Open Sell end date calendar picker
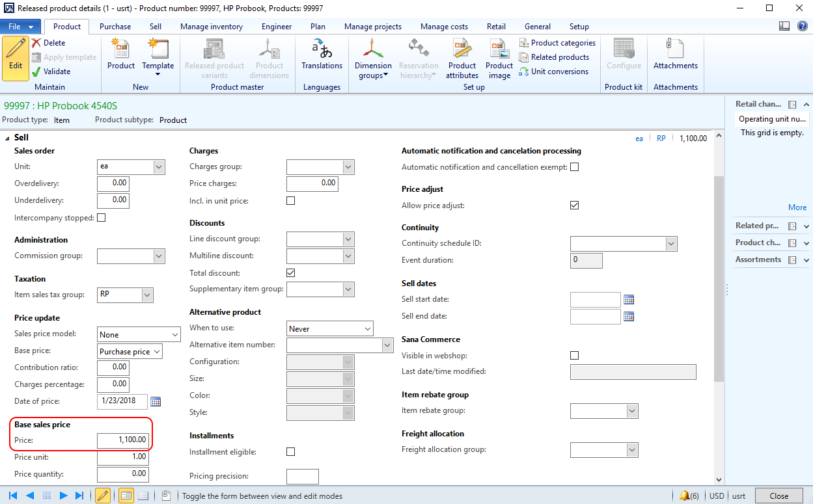 [x=629, y=317]
